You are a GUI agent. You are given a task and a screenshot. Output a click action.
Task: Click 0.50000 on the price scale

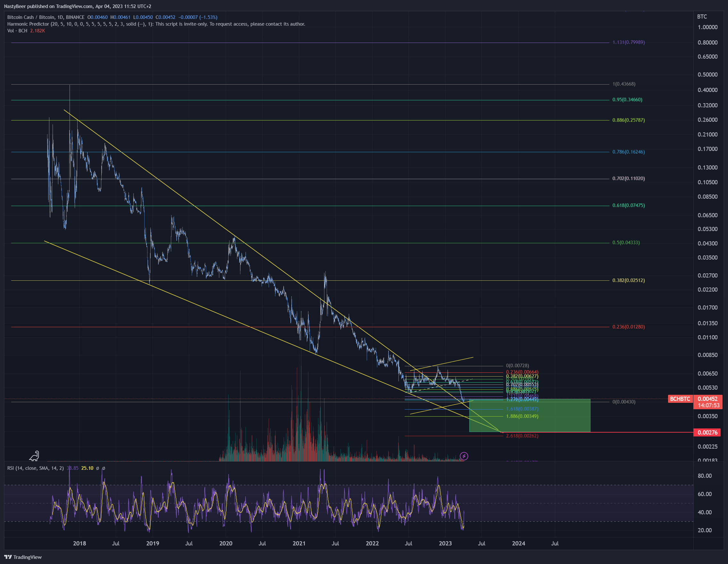point(708,75)
